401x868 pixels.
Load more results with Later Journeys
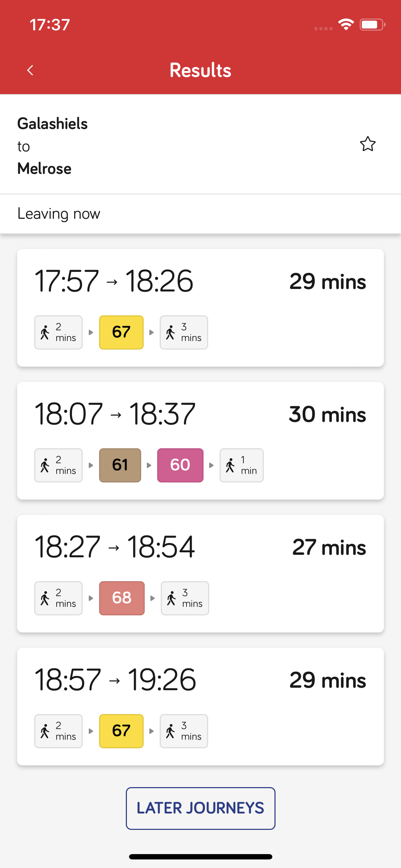click(200, 808)
